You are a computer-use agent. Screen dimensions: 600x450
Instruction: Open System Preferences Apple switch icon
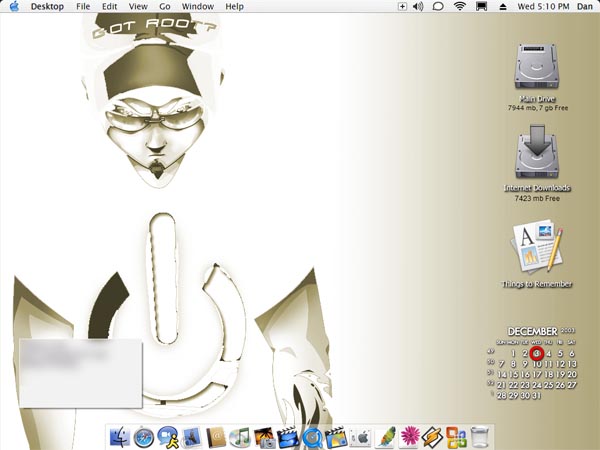[x=360, y=437]
